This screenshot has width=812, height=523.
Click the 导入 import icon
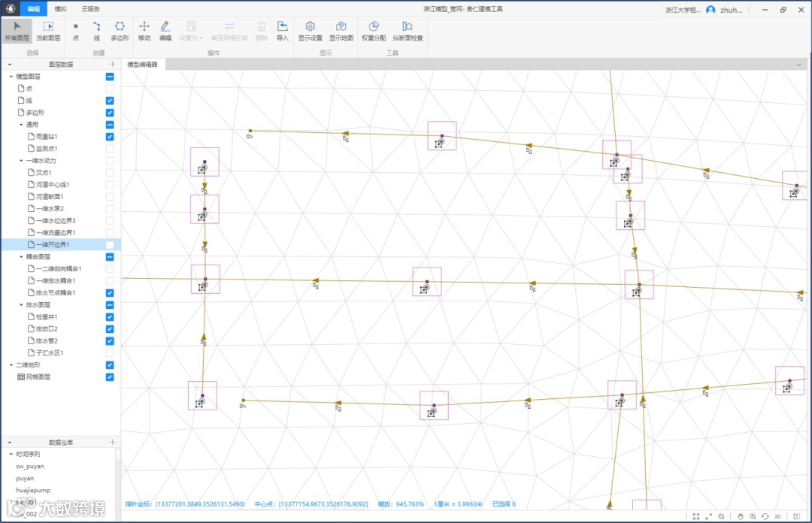(x=282, y=31)
